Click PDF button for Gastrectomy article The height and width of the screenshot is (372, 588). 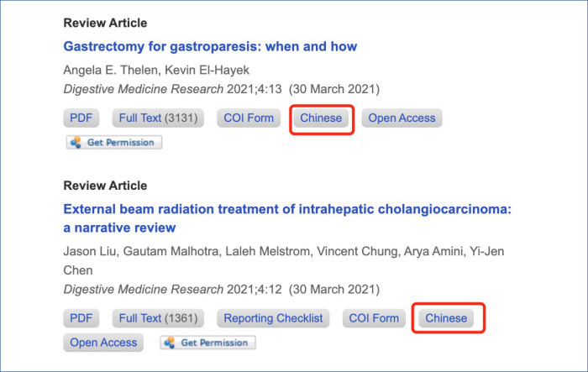pyautogui.click(x=81, y=118)
